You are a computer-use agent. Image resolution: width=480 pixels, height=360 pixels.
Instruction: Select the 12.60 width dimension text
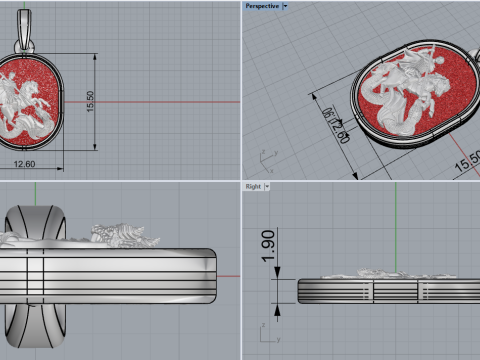pos(24,164)
